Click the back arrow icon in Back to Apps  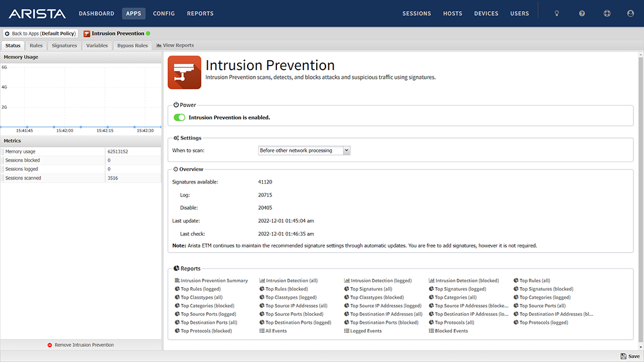[x=7, y=34]
